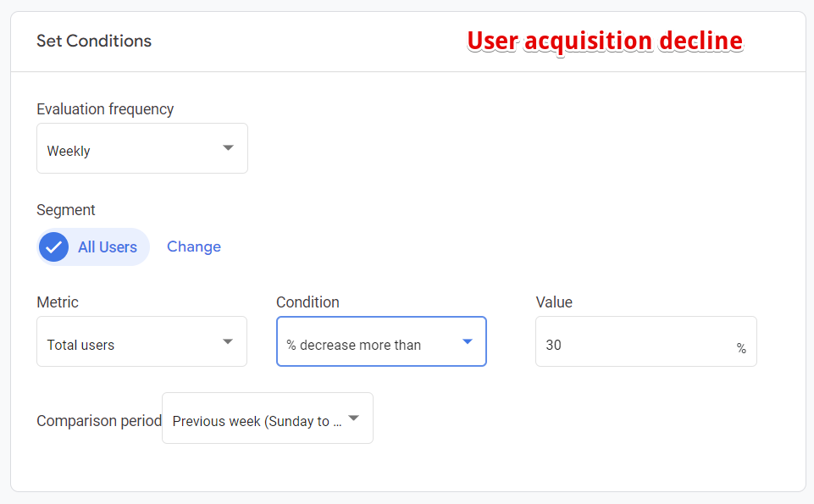Click the User acquisition decline title

tap(605, 41)
